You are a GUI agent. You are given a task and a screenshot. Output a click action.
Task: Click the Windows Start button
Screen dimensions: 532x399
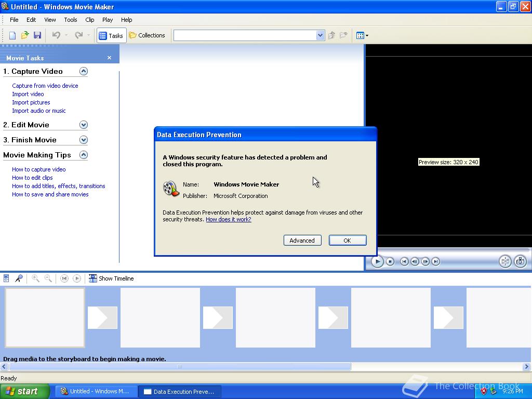(x=25, y=391)
